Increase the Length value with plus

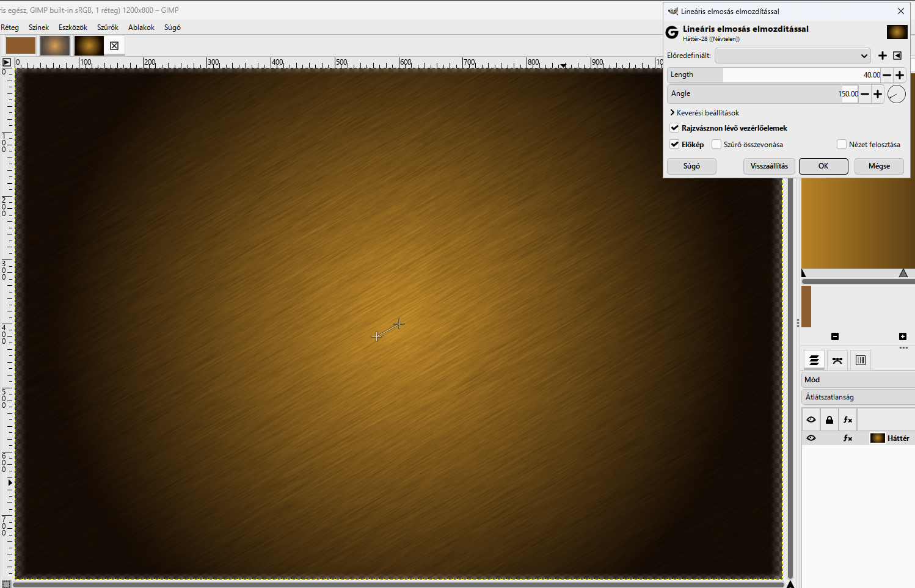coord(900,75)
